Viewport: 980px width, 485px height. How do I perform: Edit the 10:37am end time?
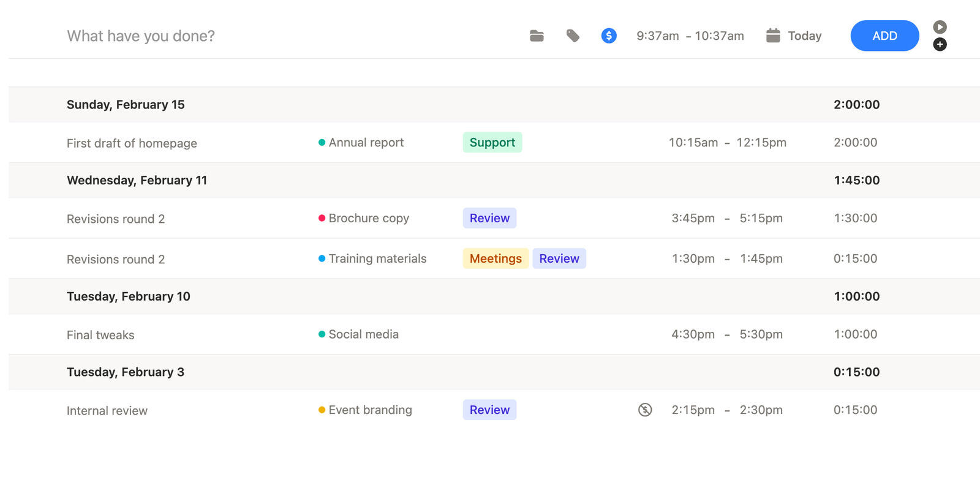(x=719, y=36)
